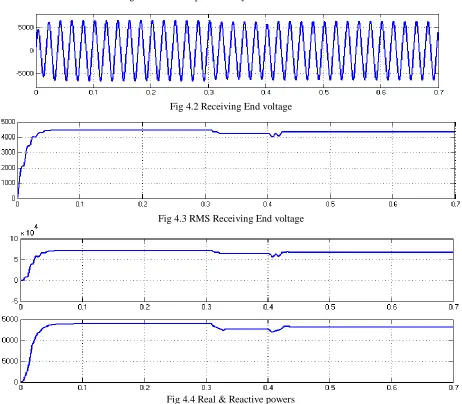
Task: Click the "0.3" x-axis tick under the Fig 4.2 plot
Action: click(x=208, y=92)
